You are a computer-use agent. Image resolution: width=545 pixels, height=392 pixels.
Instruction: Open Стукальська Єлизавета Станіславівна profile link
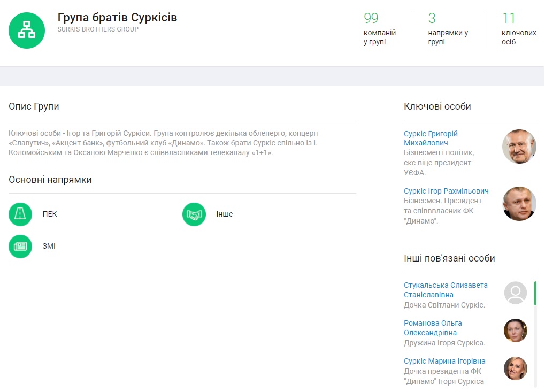pos(446,290)
